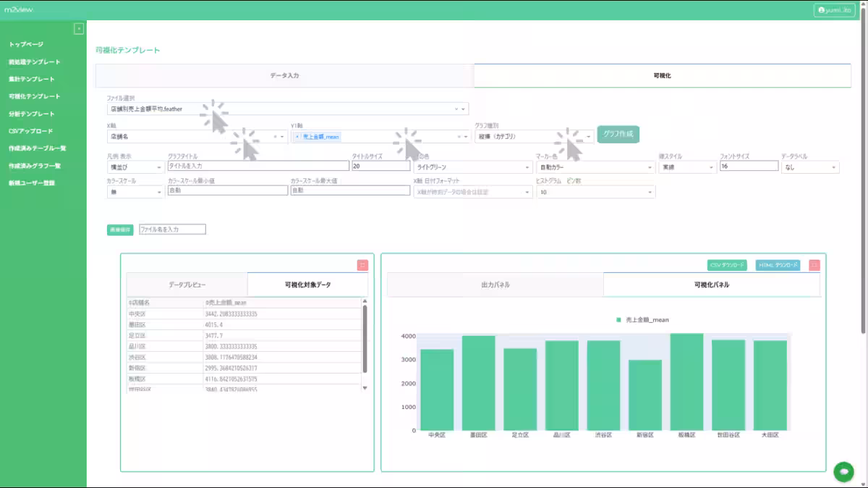The width and height of the screenshot is (868, 488).
Task: Collapse the sidebar with the toggle icon
Action: point(79,29)
